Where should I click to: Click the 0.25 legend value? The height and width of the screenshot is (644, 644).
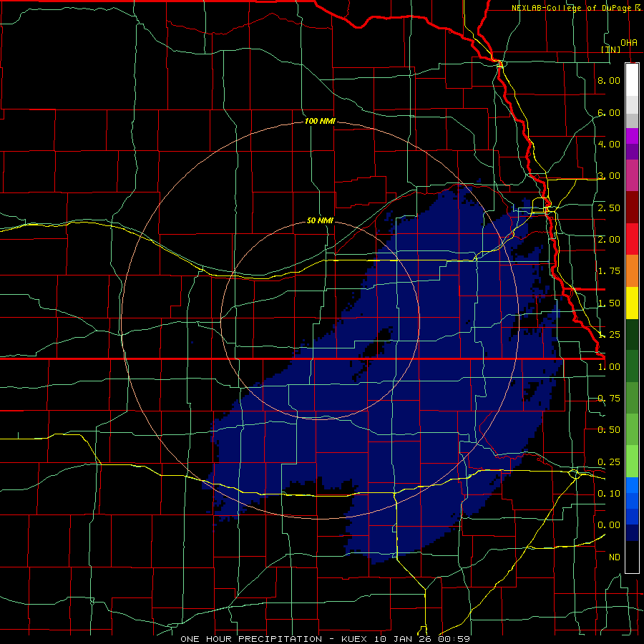pyautogui.click(x=609, y=462)
